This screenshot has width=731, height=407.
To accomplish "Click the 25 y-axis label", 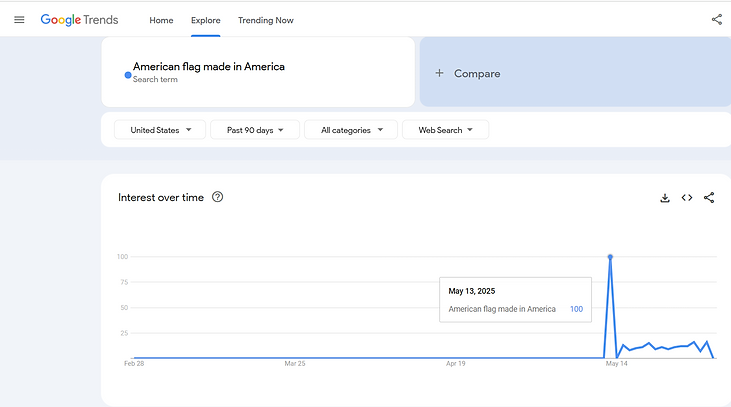I will click(124, 333).
